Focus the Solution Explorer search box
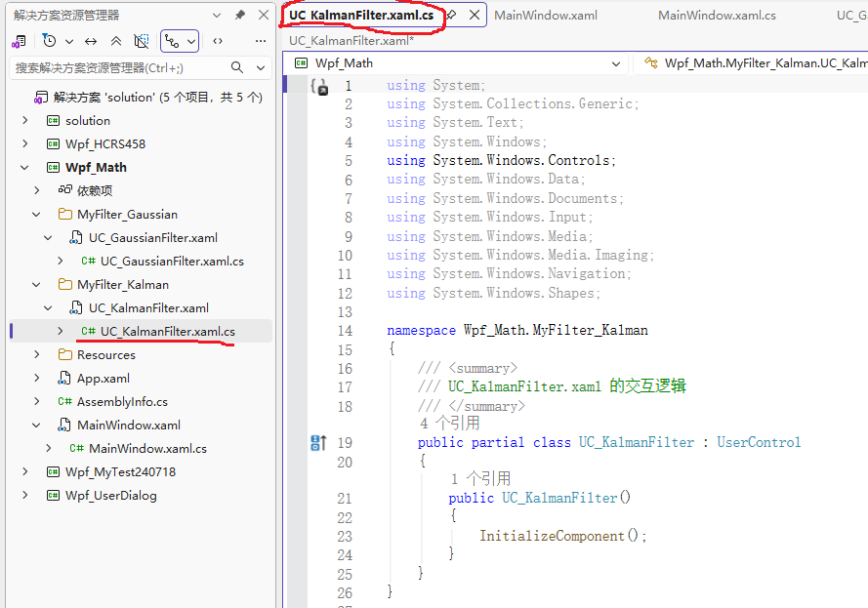Viewport: 868px width, 608px height. 119,67
